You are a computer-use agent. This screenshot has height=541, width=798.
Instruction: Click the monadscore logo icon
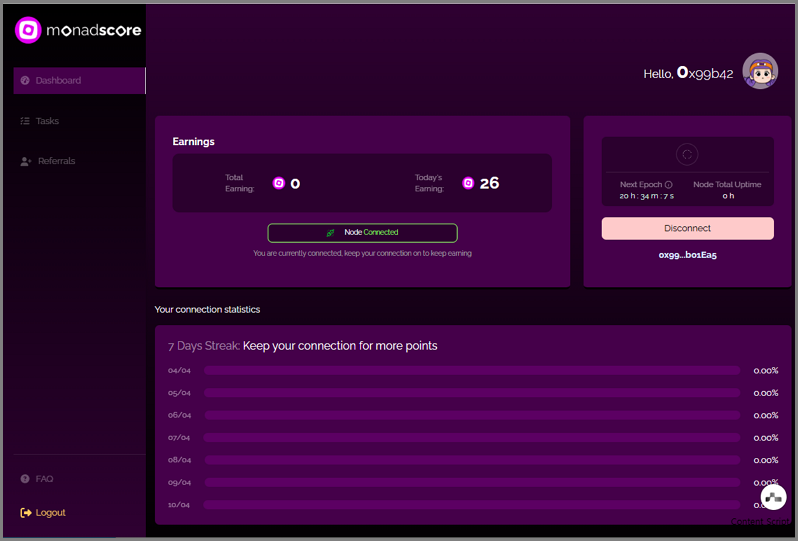(x=28, y=30)
